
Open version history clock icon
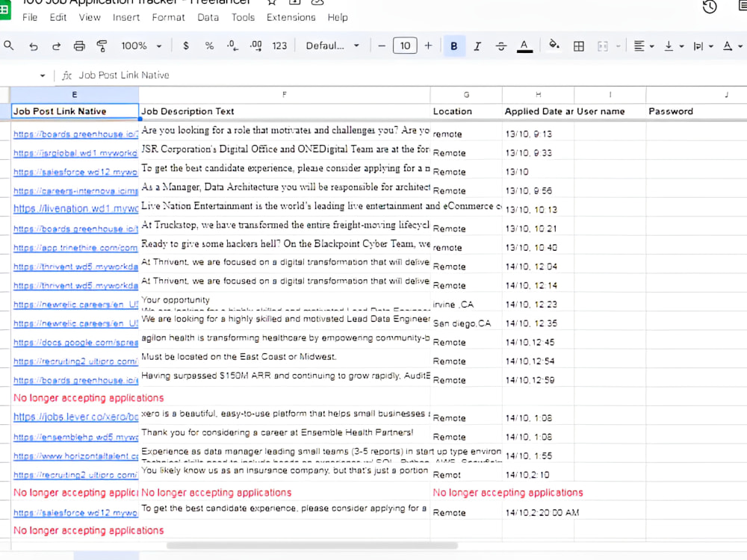pyautogui.click(x=710, y=6)
